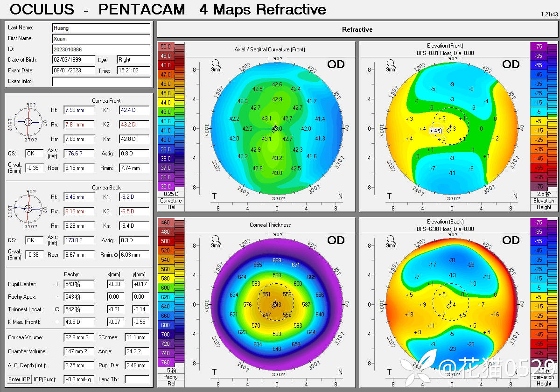This screenshot has width=560, height=392.
Task: Click the Refractive header bar
Action: [x=357, y=30]
